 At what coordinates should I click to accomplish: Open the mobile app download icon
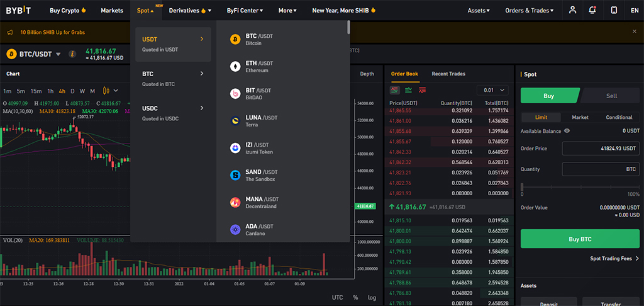point(614,10)
